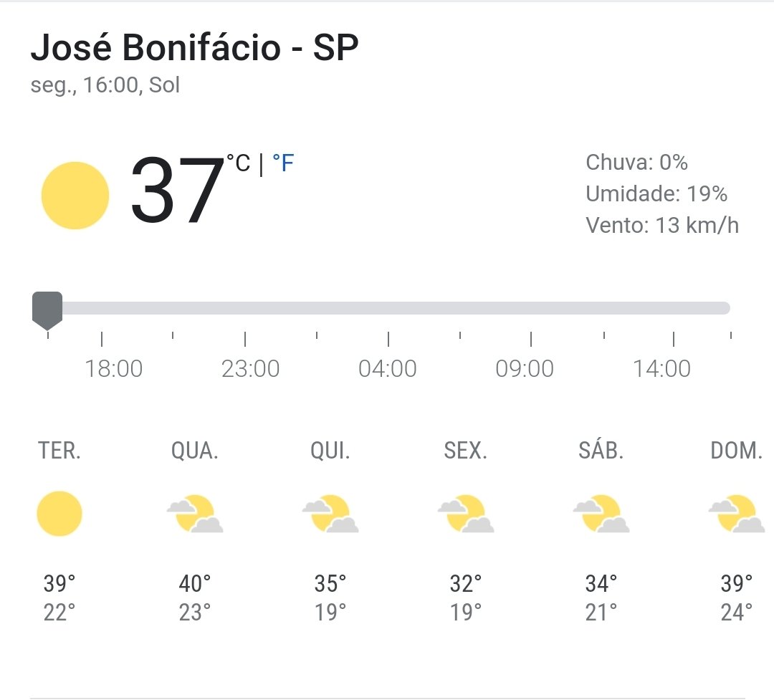The height and width of the screenshot is (700, 774).
Task: Click the 40° high for Wednesday
Action: click(194, 583)
